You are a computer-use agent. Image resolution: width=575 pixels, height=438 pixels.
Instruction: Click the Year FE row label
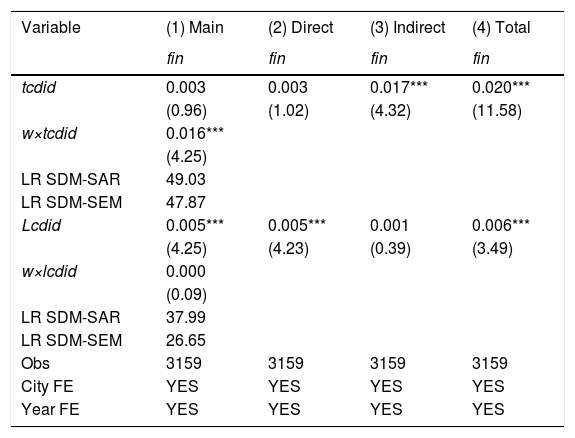tap(50, 409)
